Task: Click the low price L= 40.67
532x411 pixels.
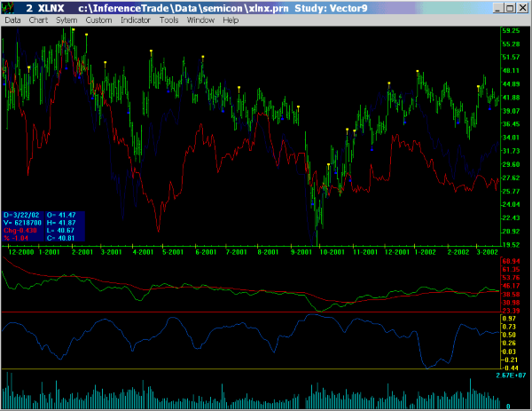Action: click(x=60, y=231)
